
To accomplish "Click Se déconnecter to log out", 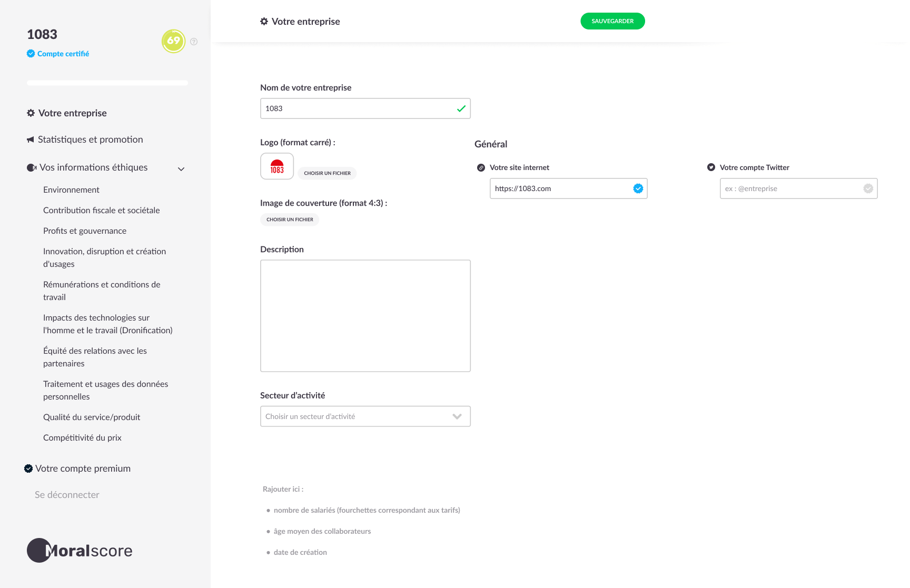I will [x=67, y=495].
